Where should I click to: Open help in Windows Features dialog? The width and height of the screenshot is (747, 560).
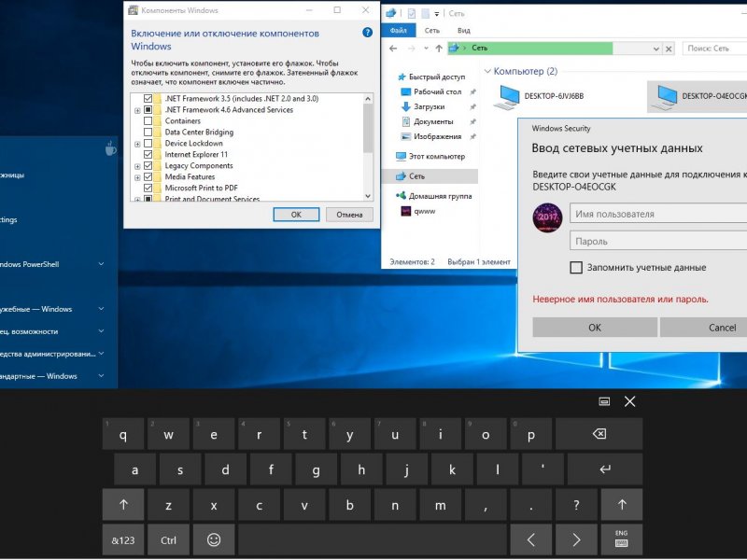tap(367, 33)
